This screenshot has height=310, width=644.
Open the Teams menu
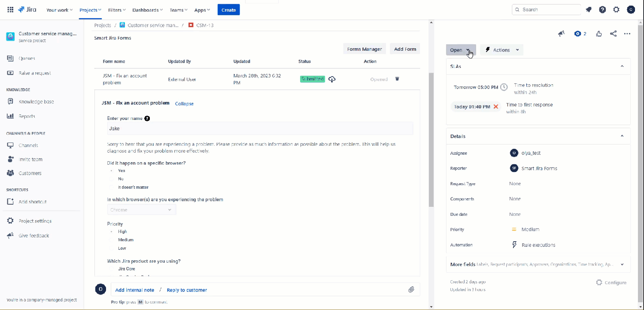click(x=179, y=9)
